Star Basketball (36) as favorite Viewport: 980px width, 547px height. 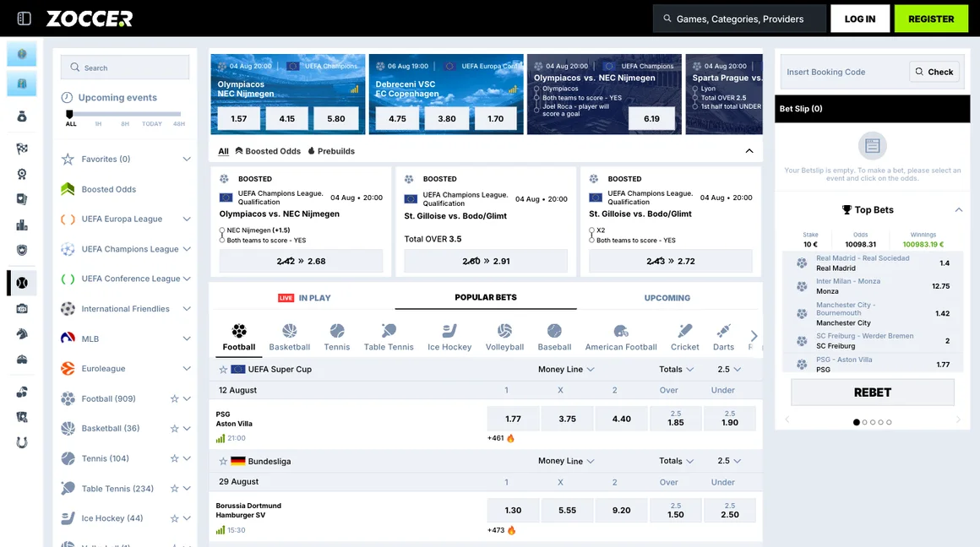[x=174, y=428]
